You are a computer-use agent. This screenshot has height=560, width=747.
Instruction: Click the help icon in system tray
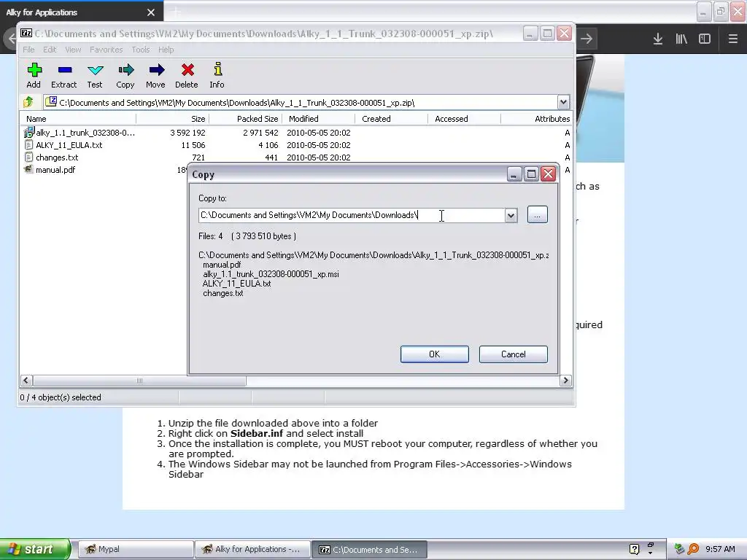pyautogui.click(x=634, y=550)
